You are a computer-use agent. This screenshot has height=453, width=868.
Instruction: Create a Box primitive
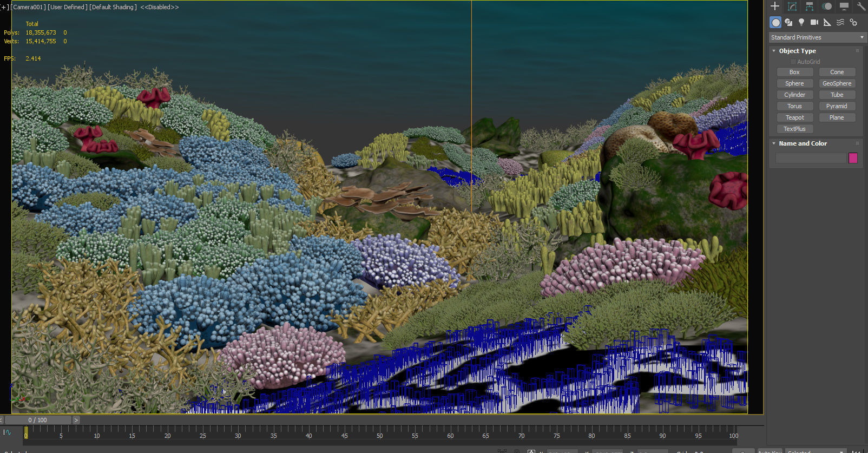click(794, 72)
